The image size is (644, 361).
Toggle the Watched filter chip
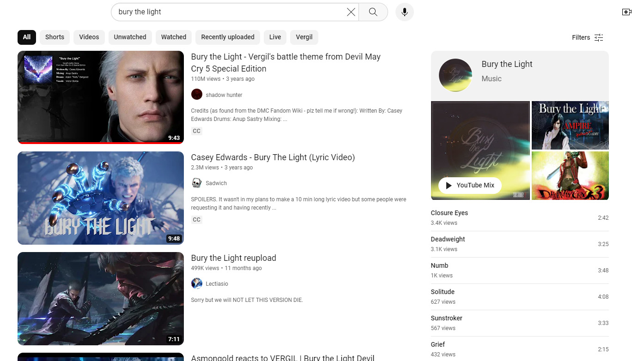click(174, 37)
